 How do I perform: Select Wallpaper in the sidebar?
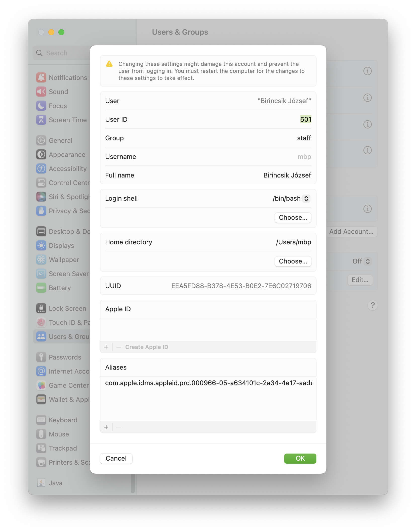pyautogui.click(x=64, y=260)
